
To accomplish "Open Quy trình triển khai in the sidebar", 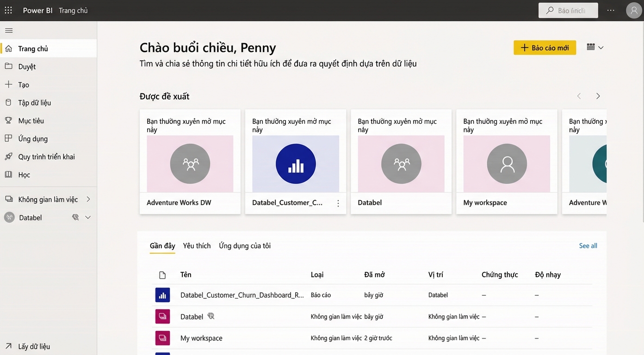I will [x=49, y=157].
